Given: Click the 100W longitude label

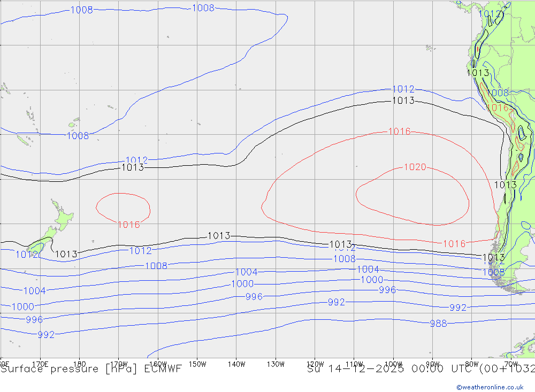Looking at the screenshot, I should pyautogui.click(x=393, y=364).
